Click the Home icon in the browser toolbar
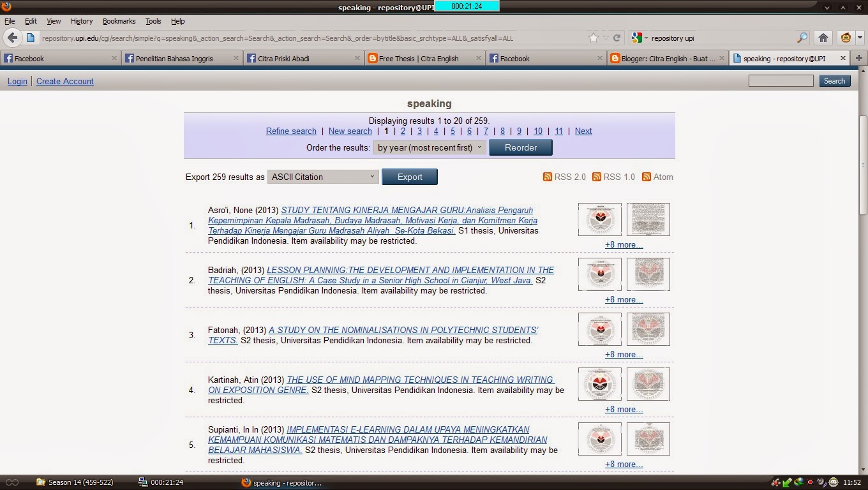868x490 pixels. [x=823, y=38]
